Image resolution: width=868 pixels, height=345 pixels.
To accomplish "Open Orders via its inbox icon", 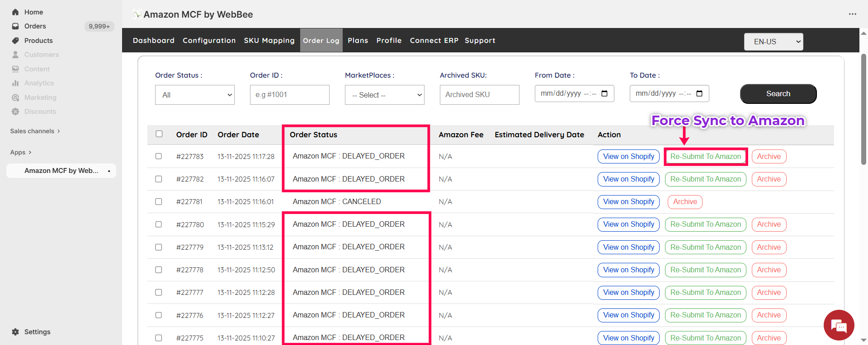I will click(15, 26).
